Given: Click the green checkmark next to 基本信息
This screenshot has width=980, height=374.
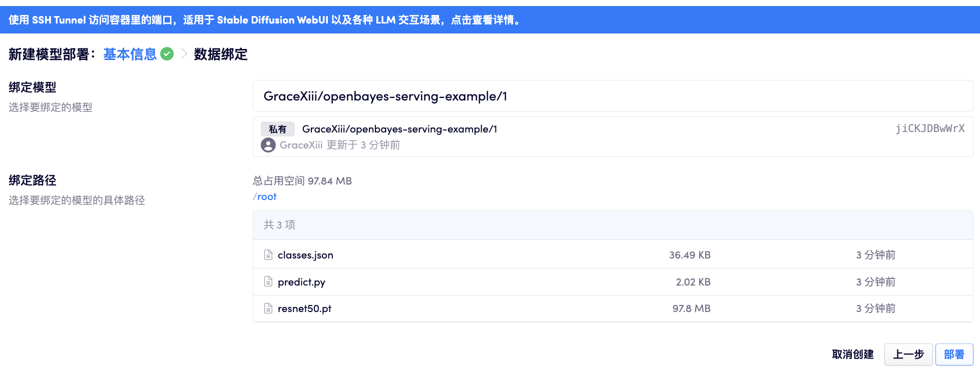Looking at the screenshot, I should (167, 54).
